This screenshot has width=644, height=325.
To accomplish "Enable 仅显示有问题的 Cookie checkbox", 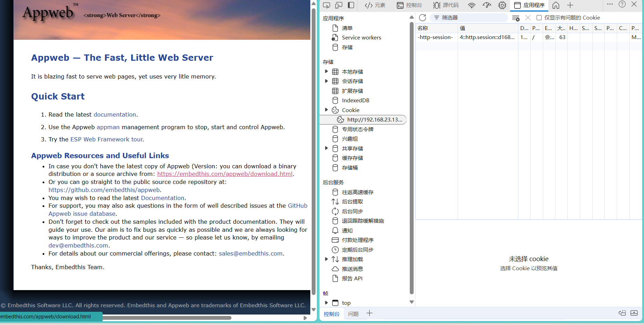I will [x=539, y=17].
